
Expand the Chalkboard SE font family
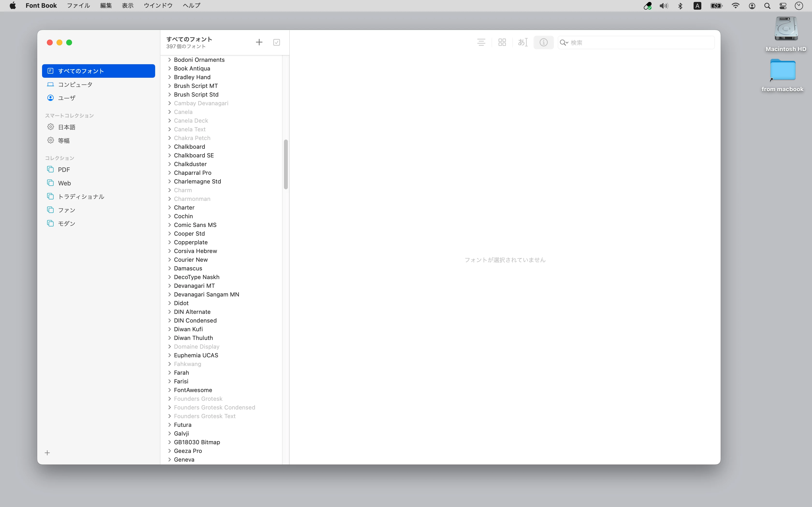[x=169, y=155]
